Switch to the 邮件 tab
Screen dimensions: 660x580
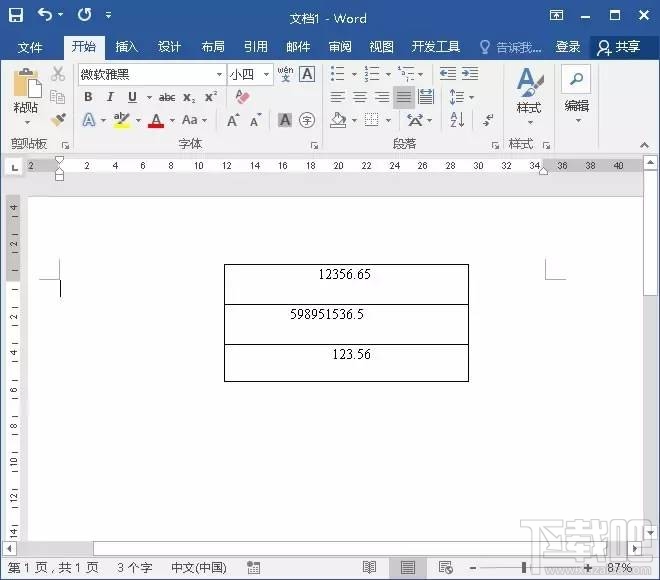[x=298, y=47]
